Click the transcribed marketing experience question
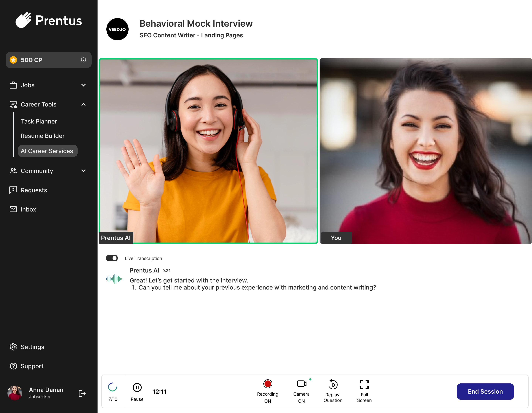Screen dimensions: 532x413 (257, 287)
